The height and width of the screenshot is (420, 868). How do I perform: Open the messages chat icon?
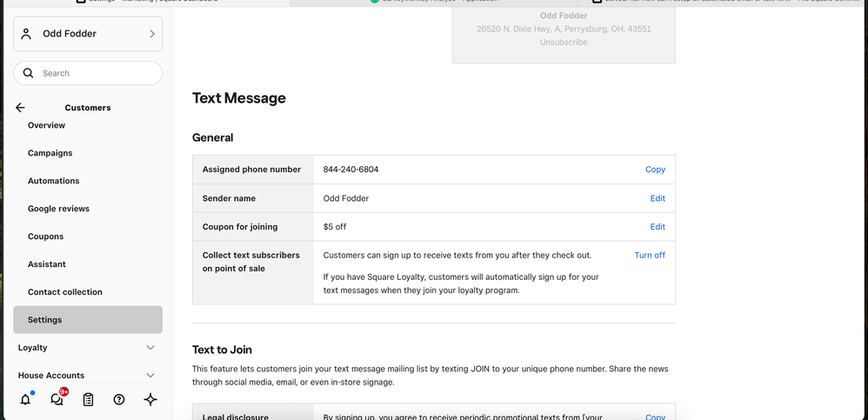57,400
